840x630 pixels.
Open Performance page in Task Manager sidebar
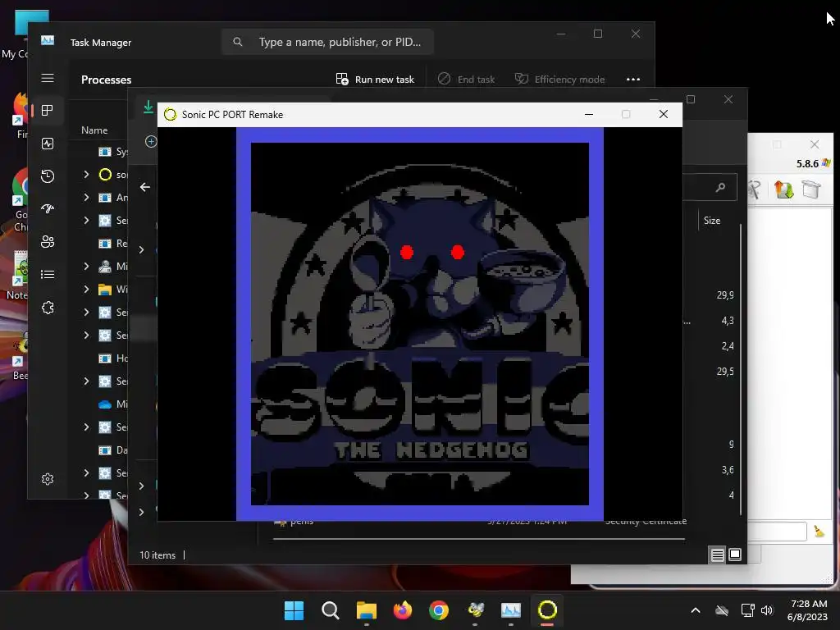pyautogui.click(x=48, y=144)
